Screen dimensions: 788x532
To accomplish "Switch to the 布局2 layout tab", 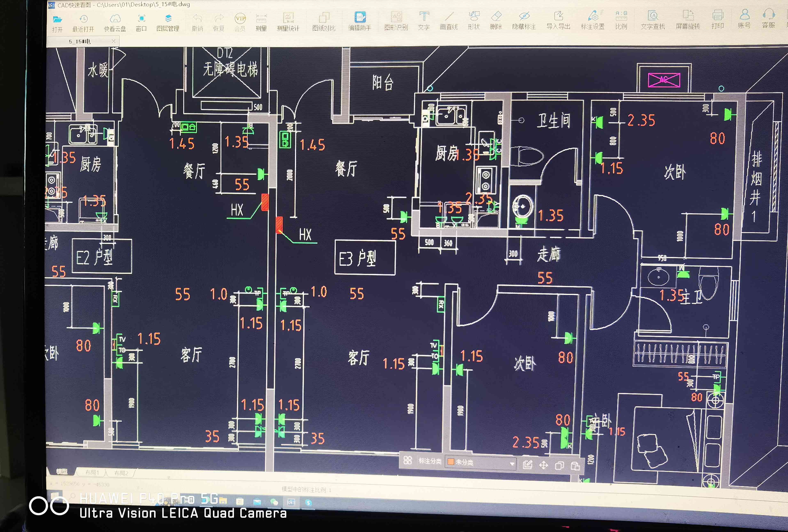I will [121, 473].
